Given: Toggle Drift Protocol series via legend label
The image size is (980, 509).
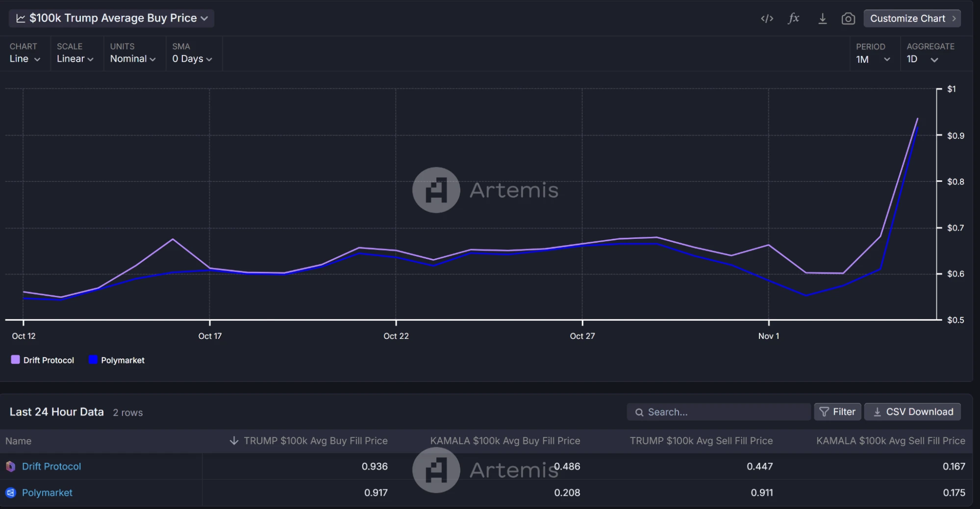Looking at the screenshot, I should tap(49, 360).
